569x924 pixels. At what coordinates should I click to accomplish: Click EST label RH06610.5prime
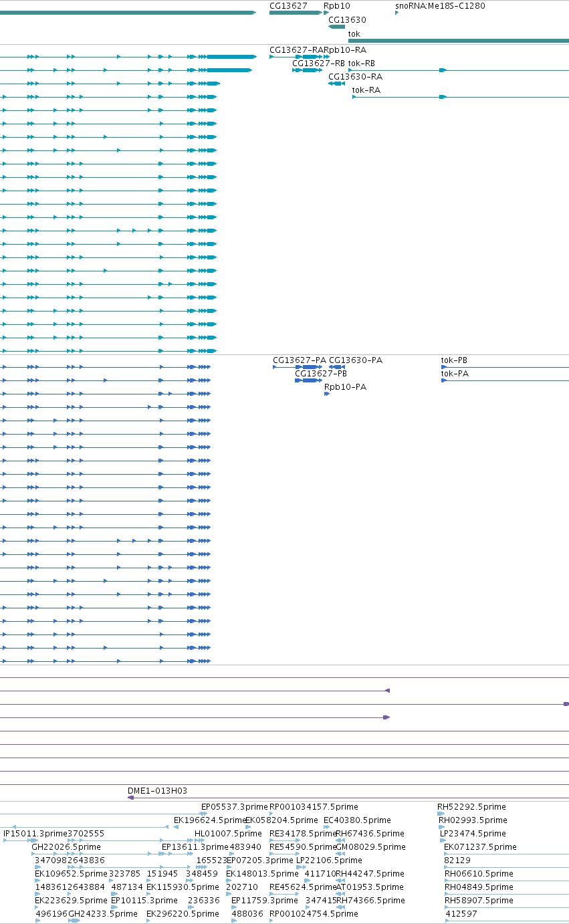(x=479, y=874)
